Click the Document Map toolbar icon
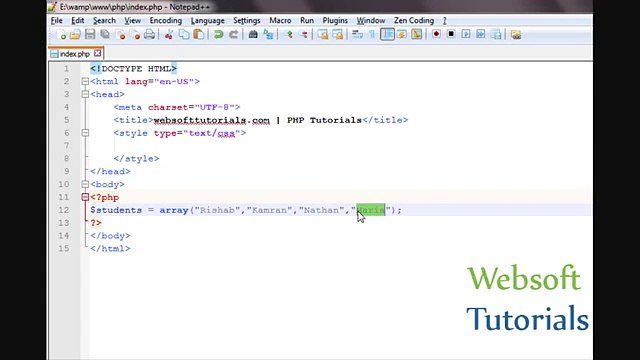Viewport: 640px width, 360px height. click(x=416, y=35)
